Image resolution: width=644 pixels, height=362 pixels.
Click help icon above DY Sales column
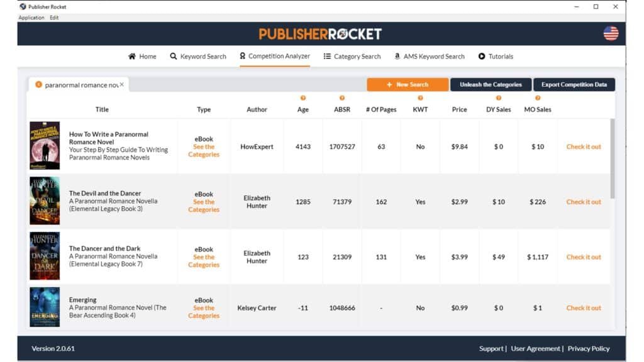pos(499,98)
